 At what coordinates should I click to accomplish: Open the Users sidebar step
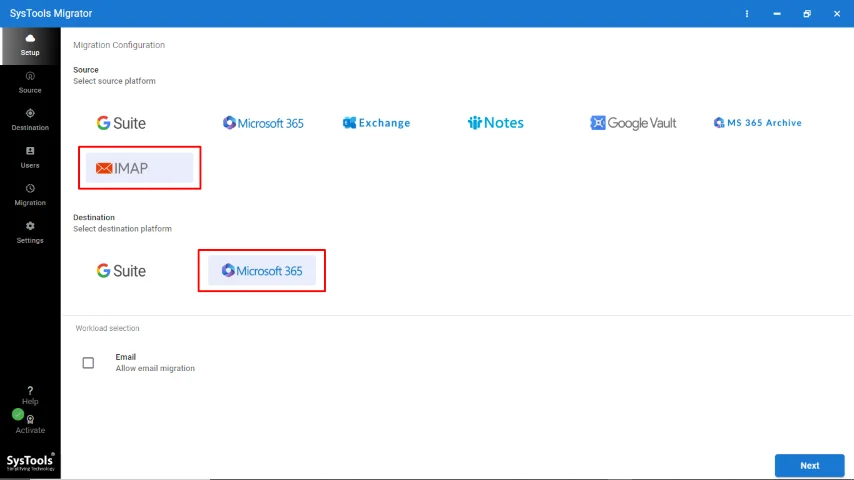pos(30,157)
